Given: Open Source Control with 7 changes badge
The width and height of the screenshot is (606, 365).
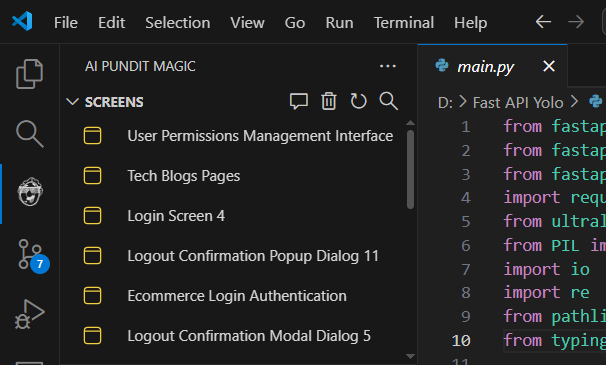Looking at the screenshot, I should coord(33,255).
